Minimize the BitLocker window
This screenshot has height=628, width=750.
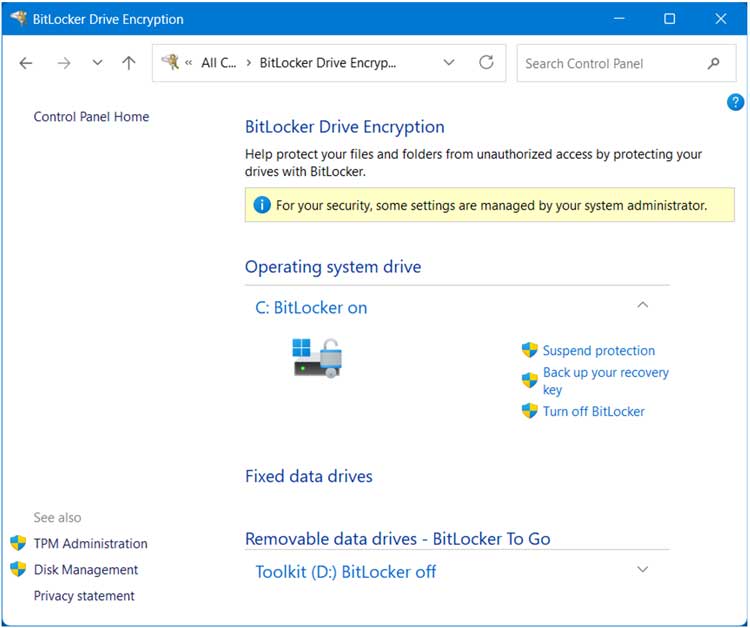click(619, 19)
